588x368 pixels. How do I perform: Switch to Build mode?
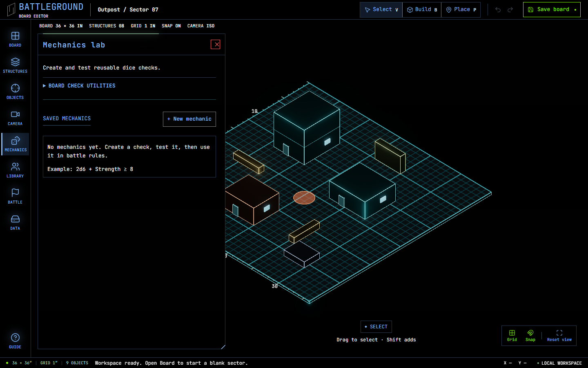(422, 10)
